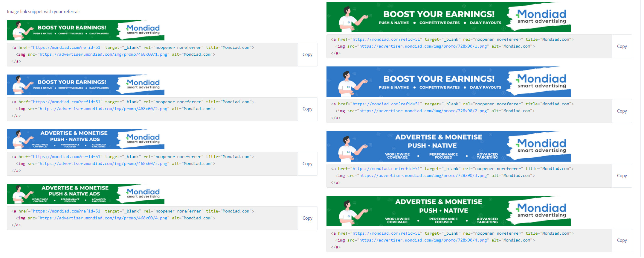Select the large blue Boost Your Earnings banner
Image resolution: width=644 pixels, height=258 pixels.
click(x=448, y=82)
